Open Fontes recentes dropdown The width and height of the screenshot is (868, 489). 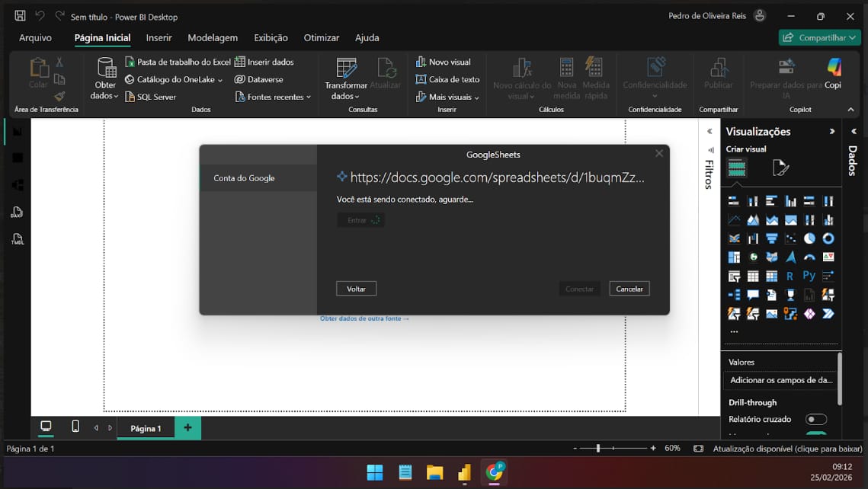274,97
